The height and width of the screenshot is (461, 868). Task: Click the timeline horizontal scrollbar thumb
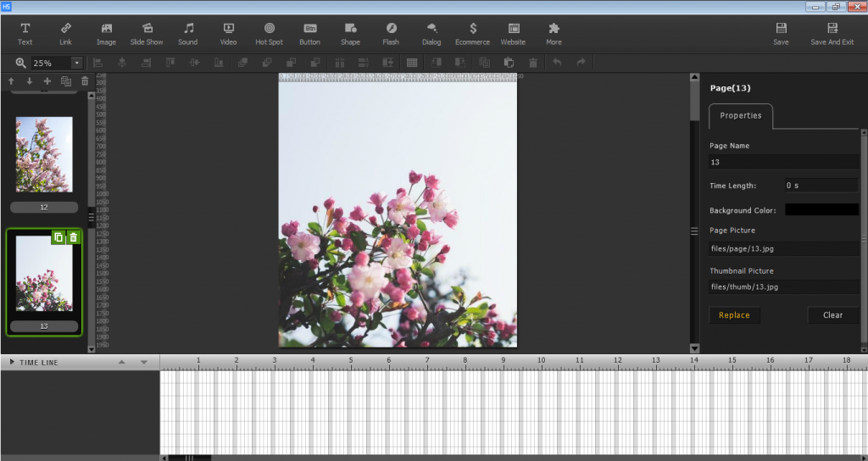click(x=189, y=458)
